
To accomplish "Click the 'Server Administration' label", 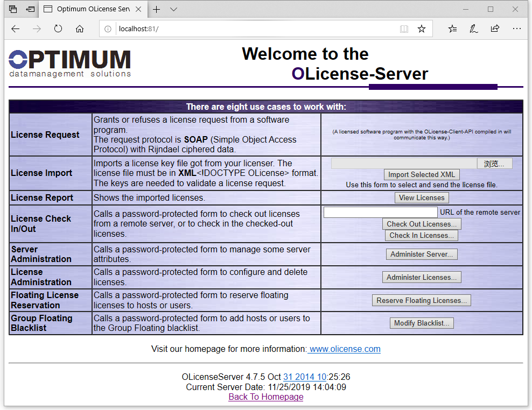I will (x=41, y=254).
